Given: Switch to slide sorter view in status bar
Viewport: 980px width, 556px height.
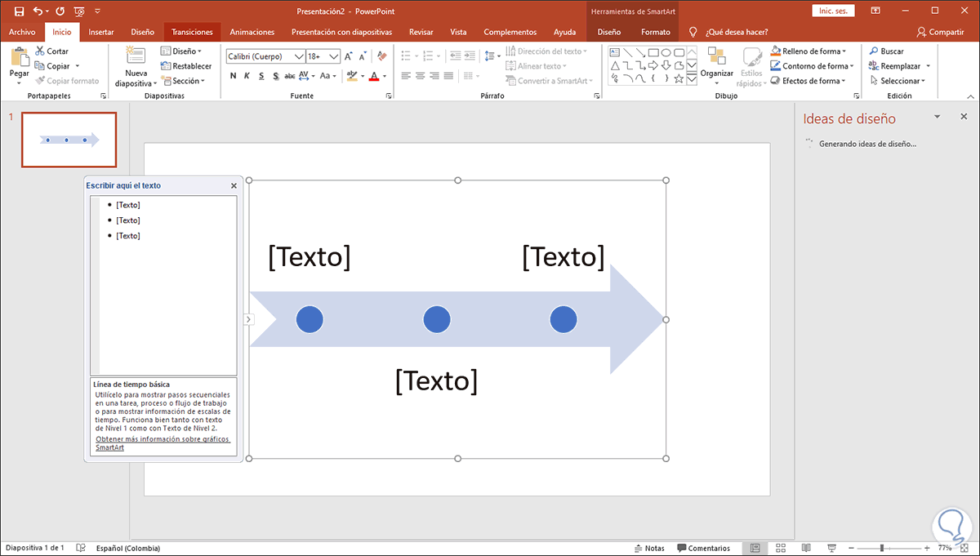Looking at the screenshot, I should click(780, 548).
